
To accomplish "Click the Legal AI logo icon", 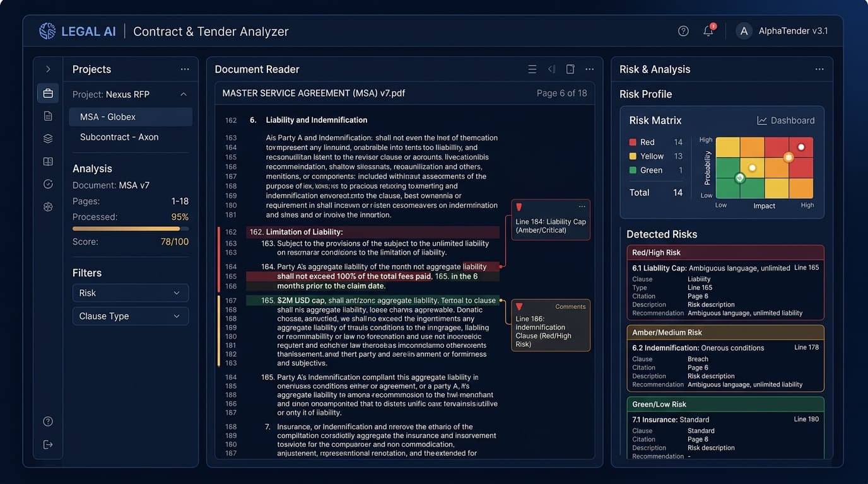I will (47, 31).
